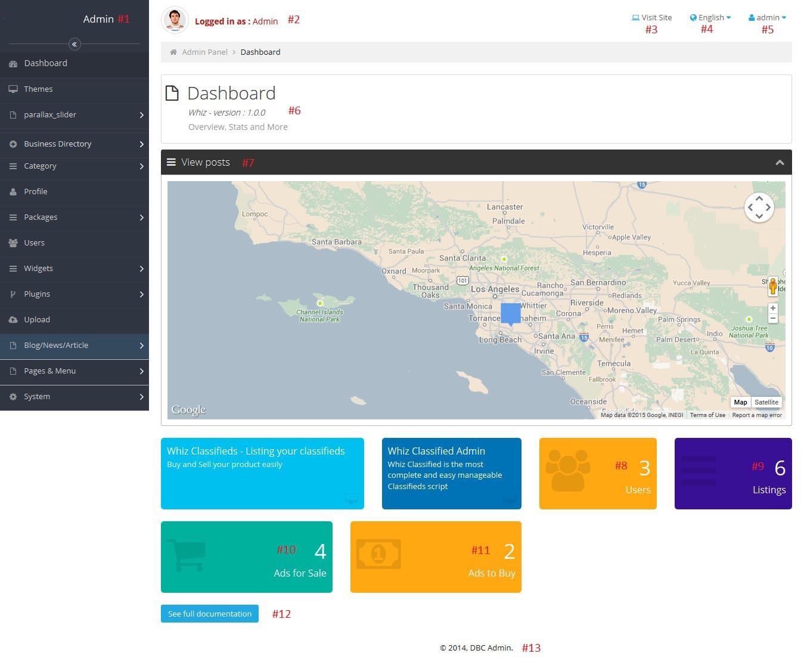Click the Street View pegman icon
804x672 pixels.
773,287
